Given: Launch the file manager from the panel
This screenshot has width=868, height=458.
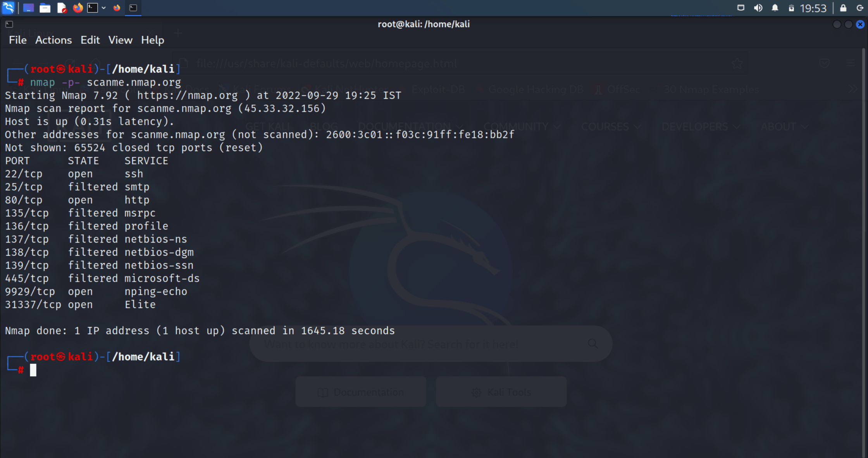Looking at the screenshot, I should [x=45, y=7].
